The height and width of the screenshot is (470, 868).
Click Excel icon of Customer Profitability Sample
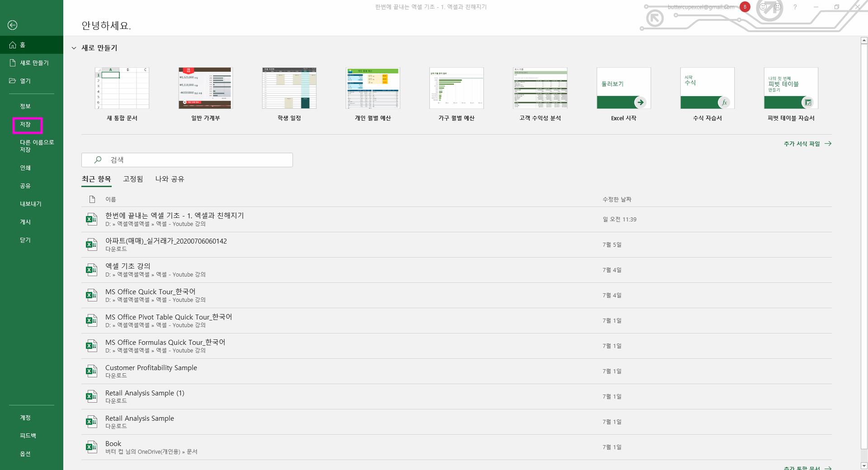tap(92, 371)
